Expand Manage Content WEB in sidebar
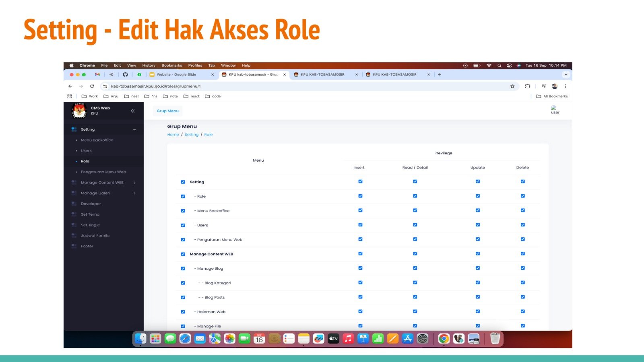Viewport: 644px width, 362px height. [x=134, y=183]
